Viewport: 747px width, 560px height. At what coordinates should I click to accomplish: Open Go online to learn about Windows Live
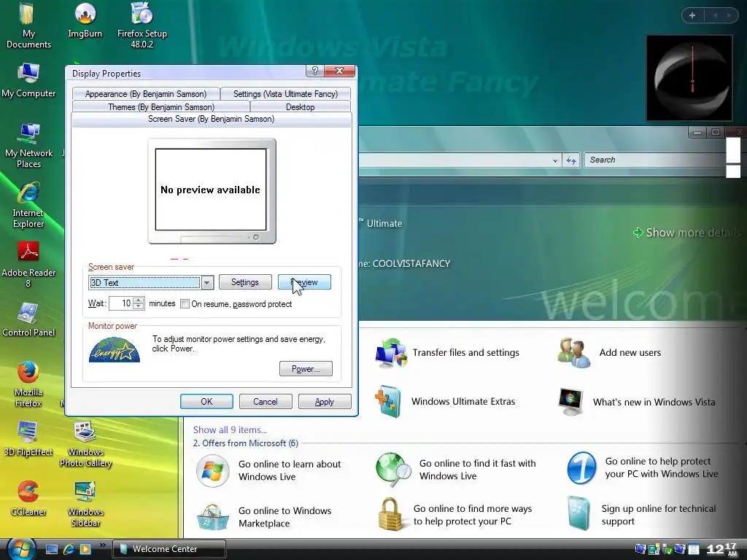click(268, 470)
